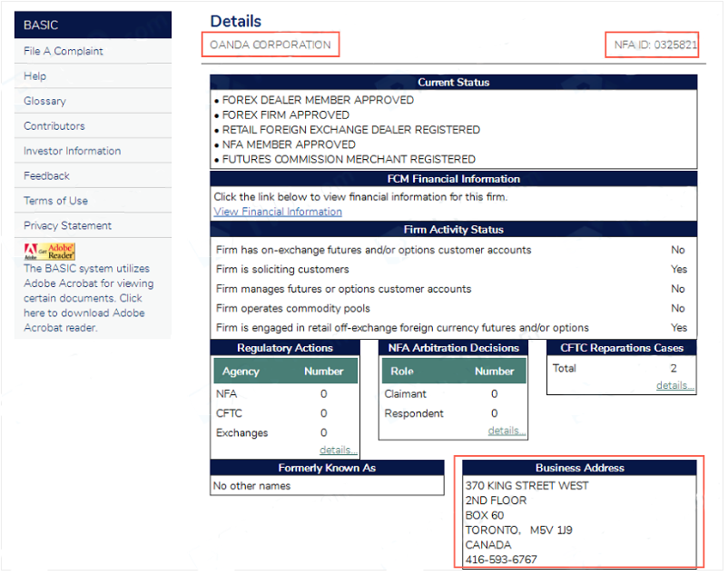
Task: Click the Agency column header
Action: (x=241, y=372)
